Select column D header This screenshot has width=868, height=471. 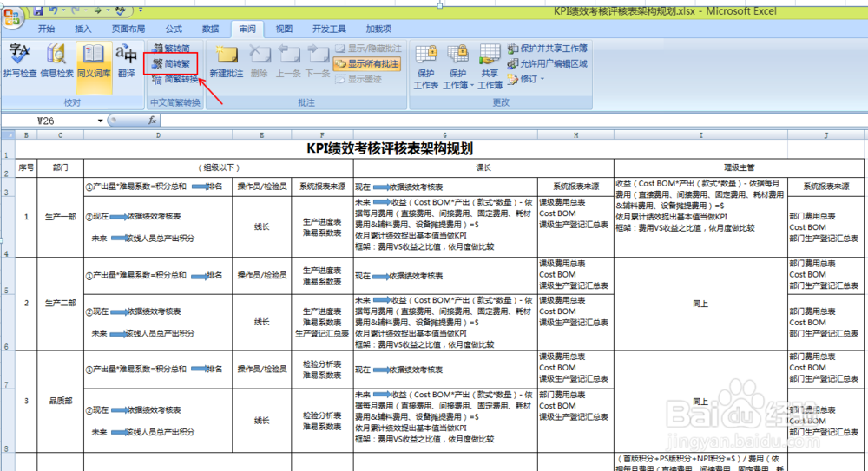[x=158, y=135]
